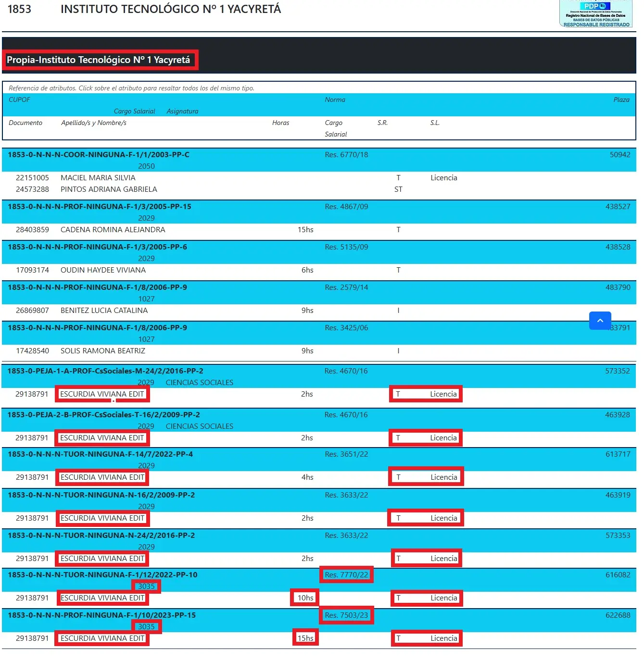Image resolution: width=644 pixels, height=661 pixels.
Task: Click the Apellido/s y Nombre/s legend attribute
Action: (94, 123)
